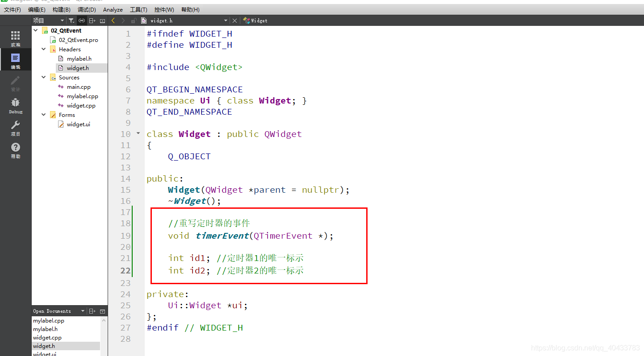Open the Widget symbol selector
644x356 pixels.
pos(255,21)
